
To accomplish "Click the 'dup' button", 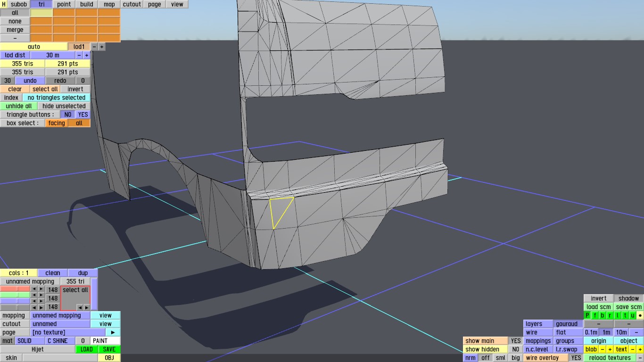I will point(83,273).
